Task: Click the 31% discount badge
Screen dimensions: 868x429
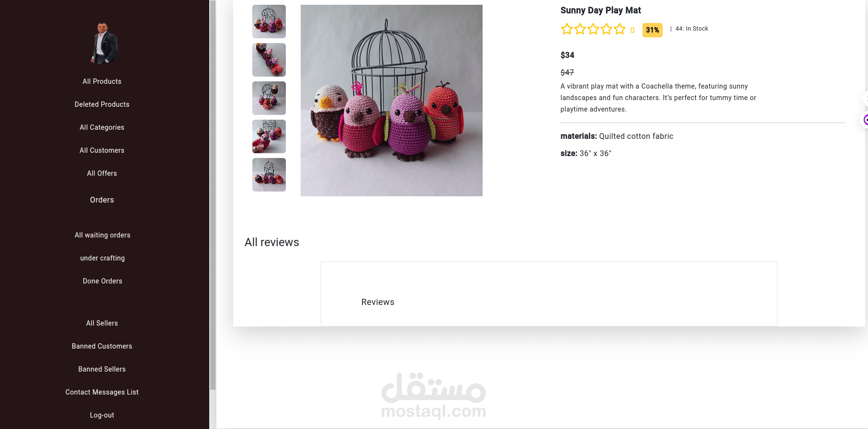Action: pos(653,30)
